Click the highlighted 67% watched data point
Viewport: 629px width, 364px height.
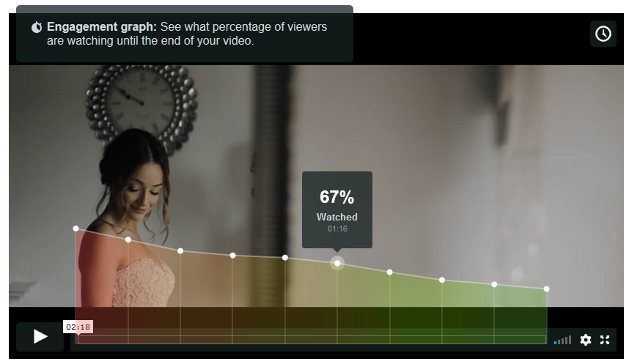pos(337,264)
